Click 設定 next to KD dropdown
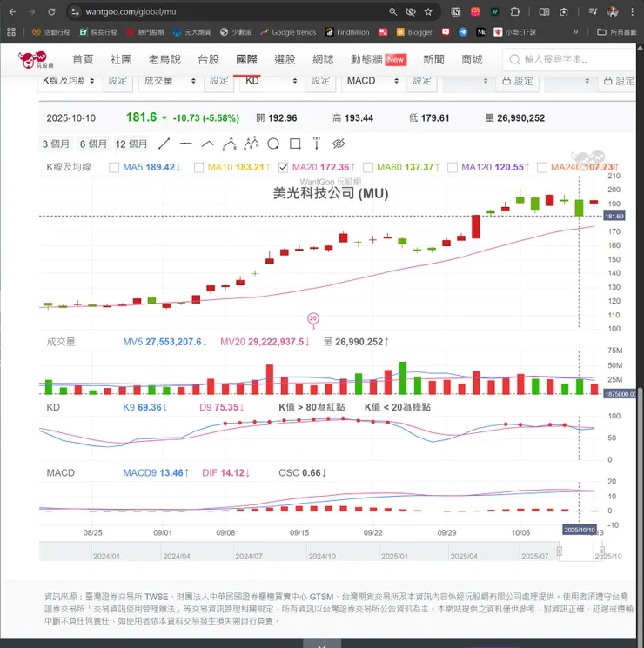644x648 pixels. 320,81
